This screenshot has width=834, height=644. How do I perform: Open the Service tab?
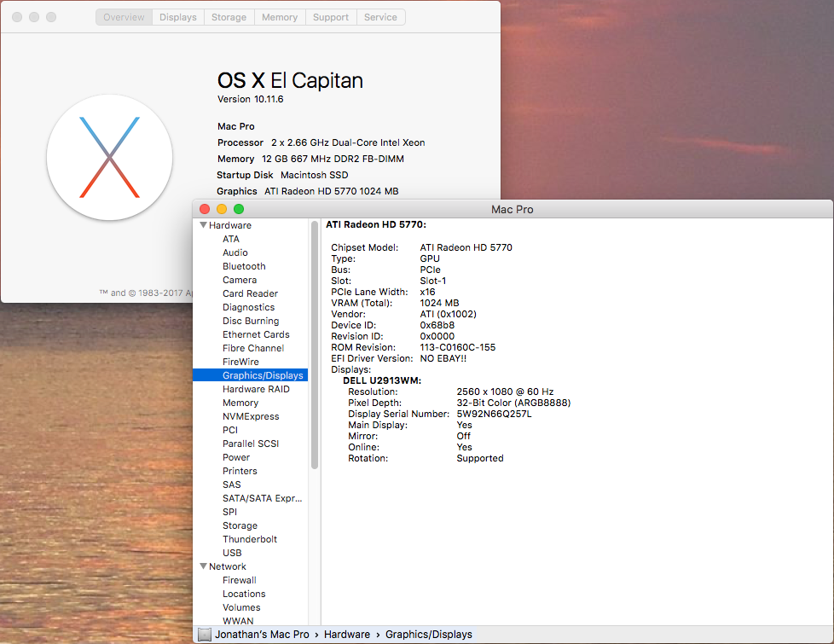point(381,17)
